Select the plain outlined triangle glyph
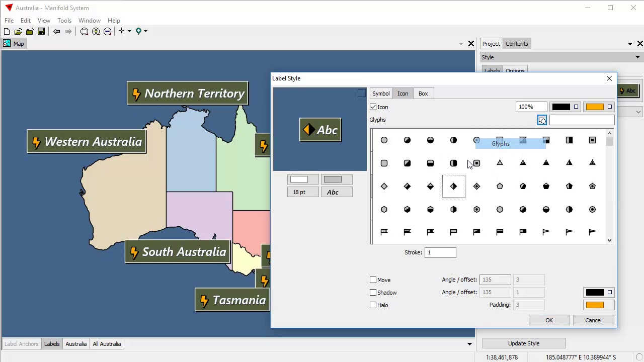 500,163
